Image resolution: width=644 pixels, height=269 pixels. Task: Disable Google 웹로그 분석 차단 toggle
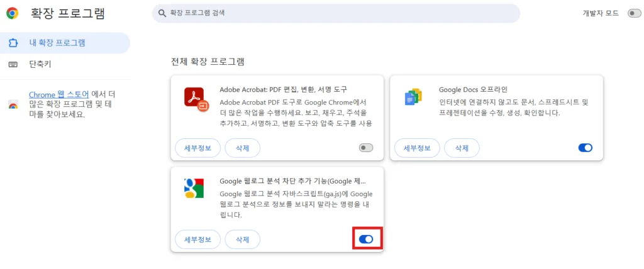(366, 239)
